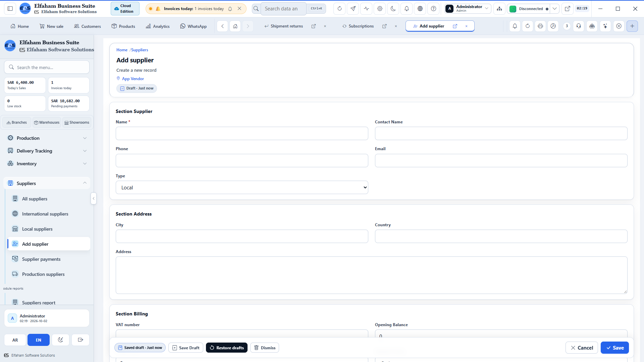Toggle the night mode button in sidebar
Viewport: 644px width, 362px height.
click(60, 340)
